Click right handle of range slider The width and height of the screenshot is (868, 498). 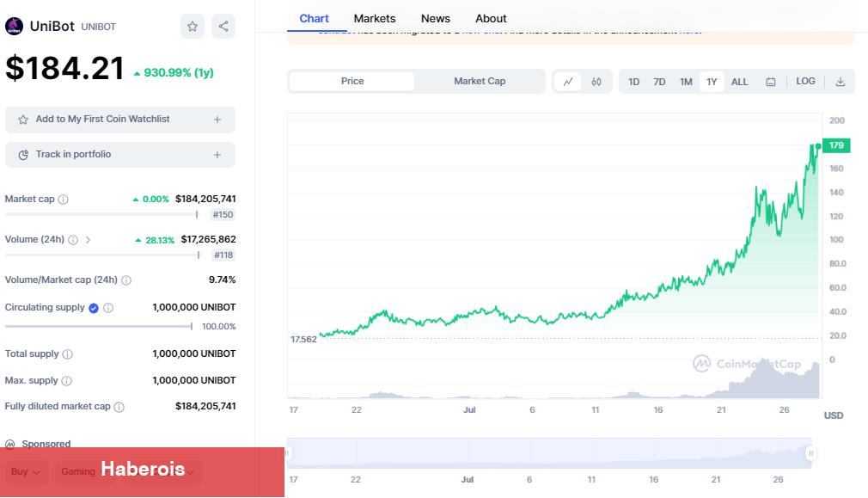pyautogui.click(x=810, y=453)
